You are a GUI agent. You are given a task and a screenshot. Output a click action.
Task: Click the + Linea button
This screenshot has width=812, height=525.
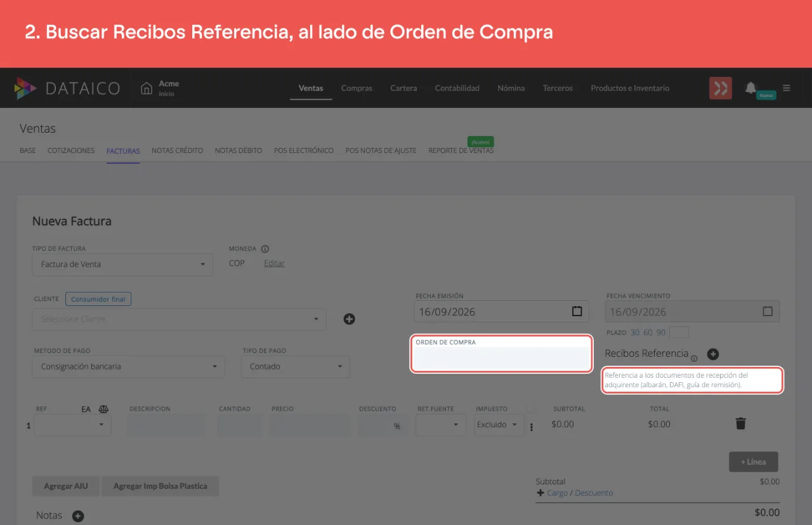tap(754, 462)
